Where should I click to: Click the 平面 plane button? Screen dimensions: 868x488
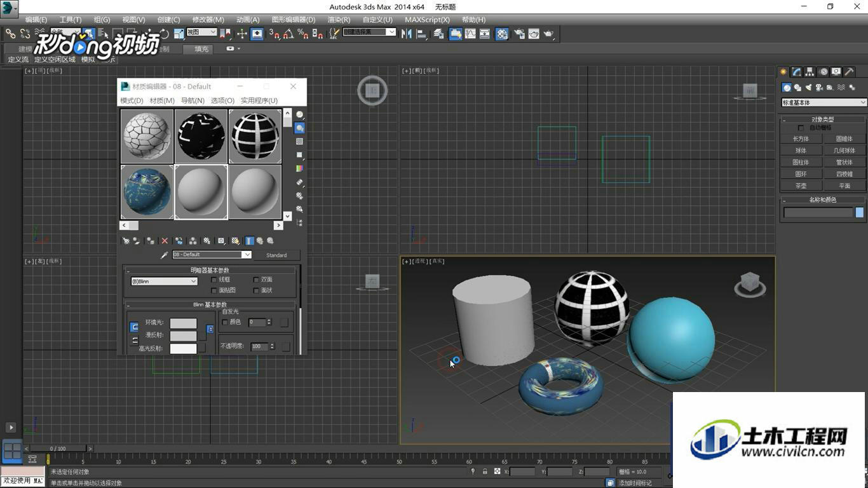click(844, 186)
